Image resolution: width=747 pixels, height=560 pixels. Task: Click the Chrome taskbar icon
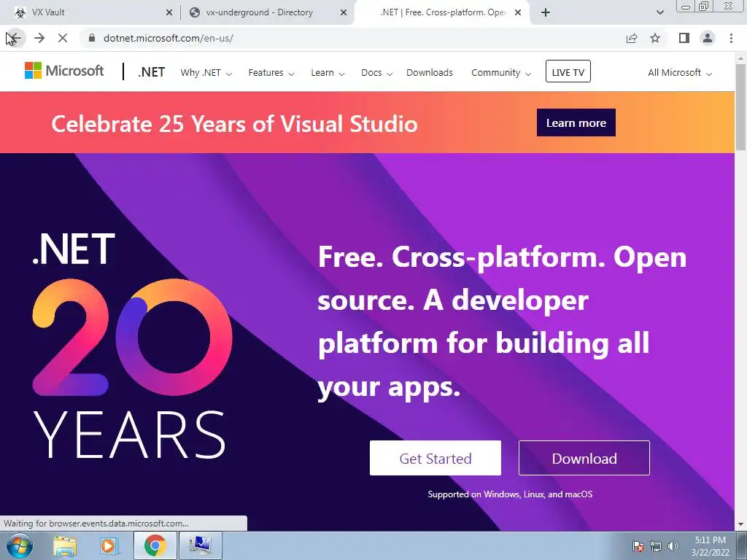click(x=155, y=545)
